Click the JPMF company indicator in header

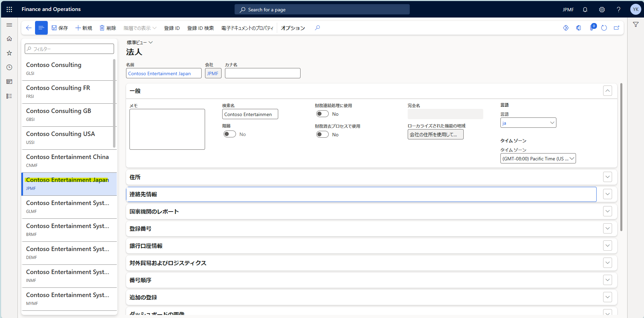568,10
